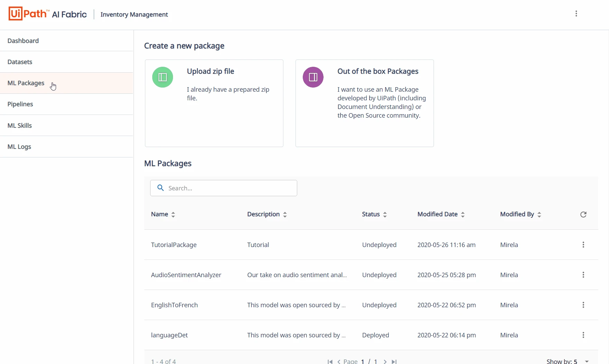
Task: Open actions menu for EnglishToFrench row
Action: 583,305
